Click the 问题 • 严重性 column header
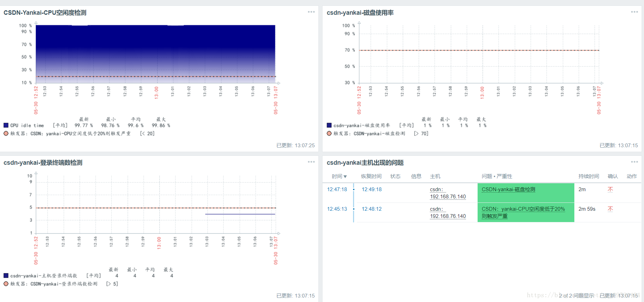This screenshot has height=302, width=644. 497,176
